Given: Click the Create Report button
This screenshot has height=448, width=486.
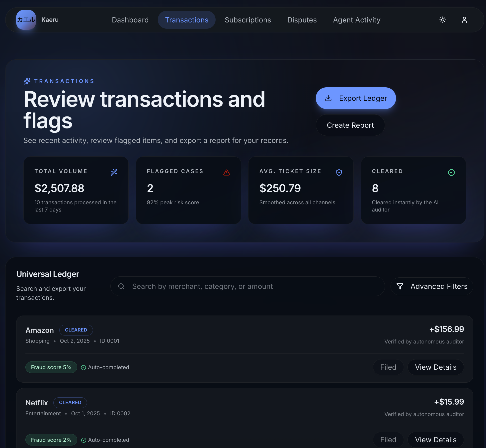Looking at the screenshot, I should point(350,125).
